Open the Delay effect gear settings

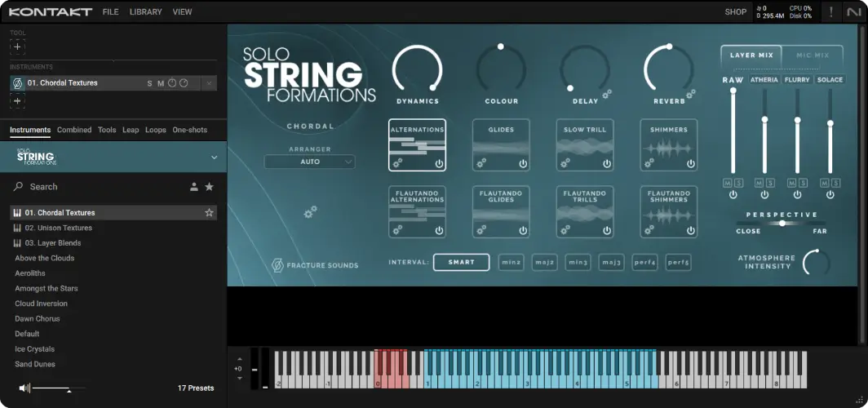(x=607, y=94)
